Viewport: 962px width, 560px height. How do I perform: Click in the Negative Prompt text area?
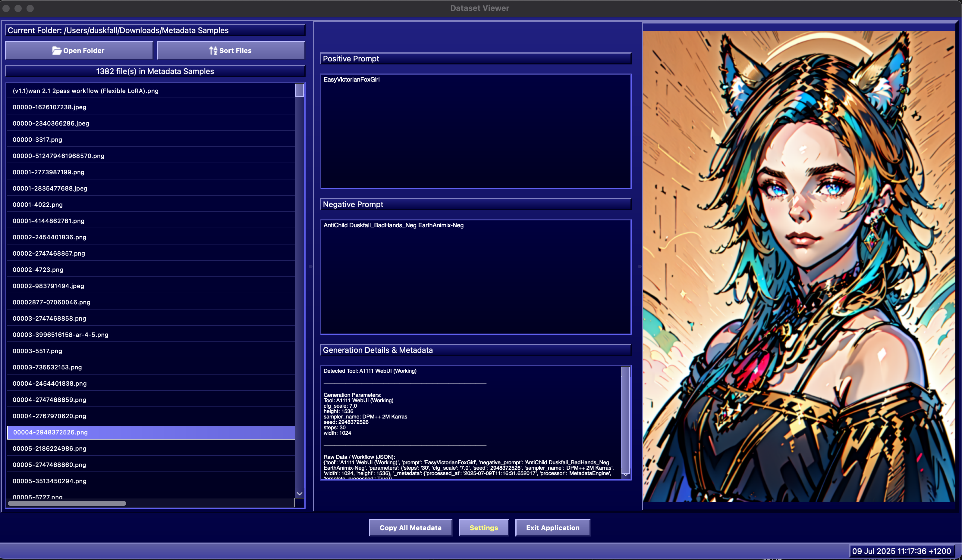point(475,277)
